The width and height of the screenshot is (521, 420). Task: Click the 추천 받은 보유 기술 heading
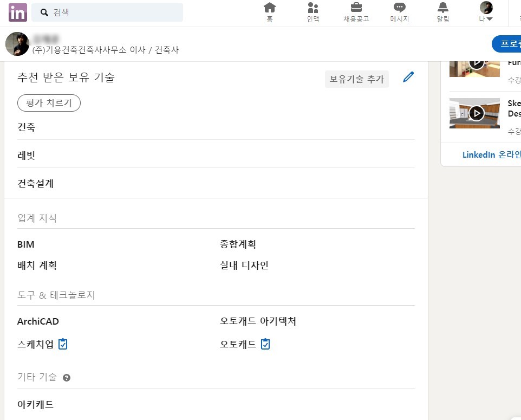66,77
